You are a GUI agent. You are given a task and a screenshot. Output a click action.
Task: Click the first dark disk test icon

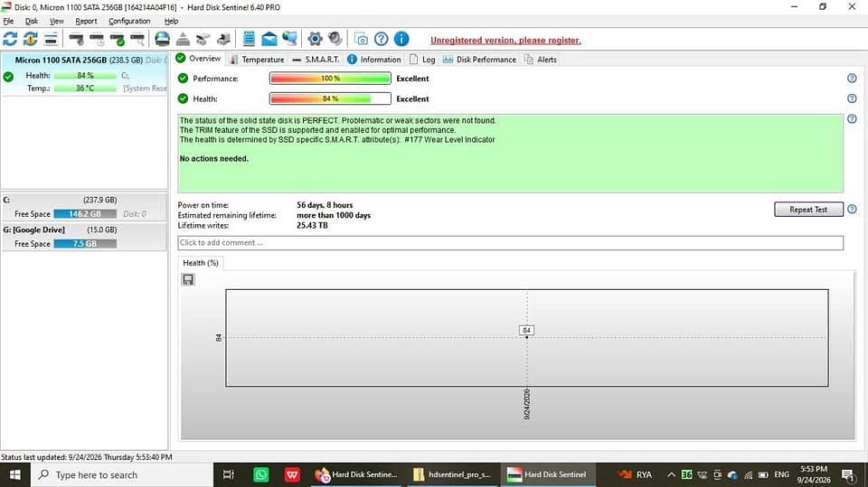(x=76, y=39)
